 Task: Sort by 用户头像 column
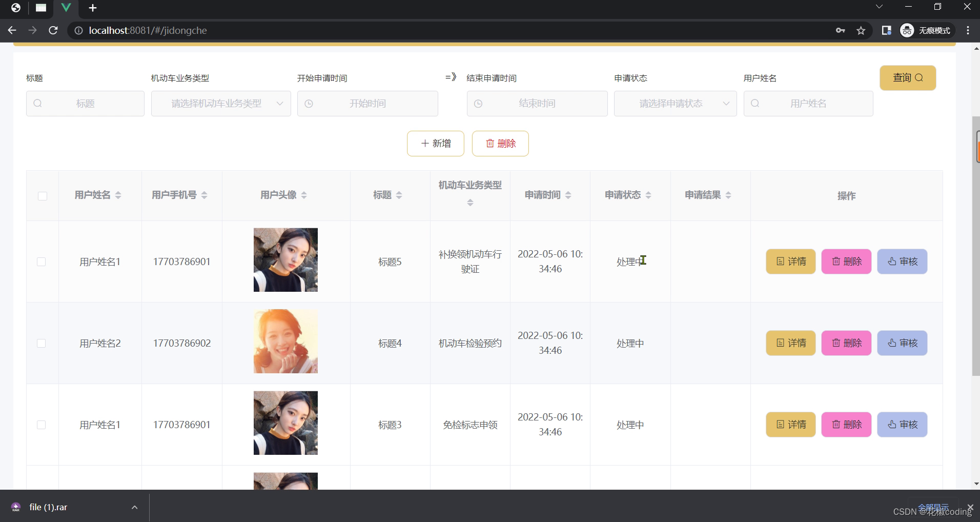(x=304, y=195)
